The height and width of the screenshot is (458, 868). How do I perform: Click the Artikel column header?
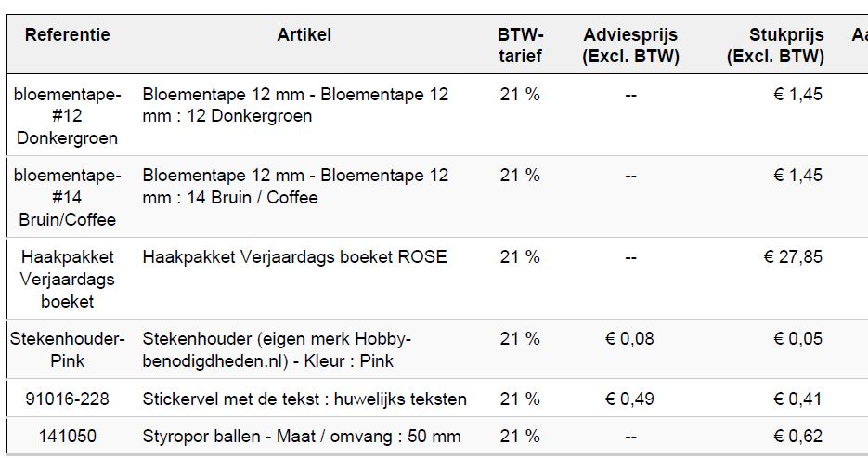pyautogui.click(x=304, y=35)
